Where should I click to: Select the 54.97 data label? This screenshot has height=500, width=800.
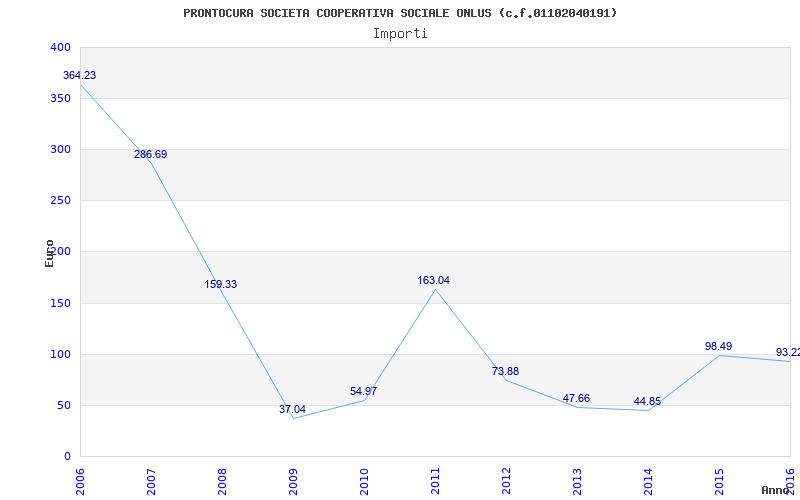(363, 391)
